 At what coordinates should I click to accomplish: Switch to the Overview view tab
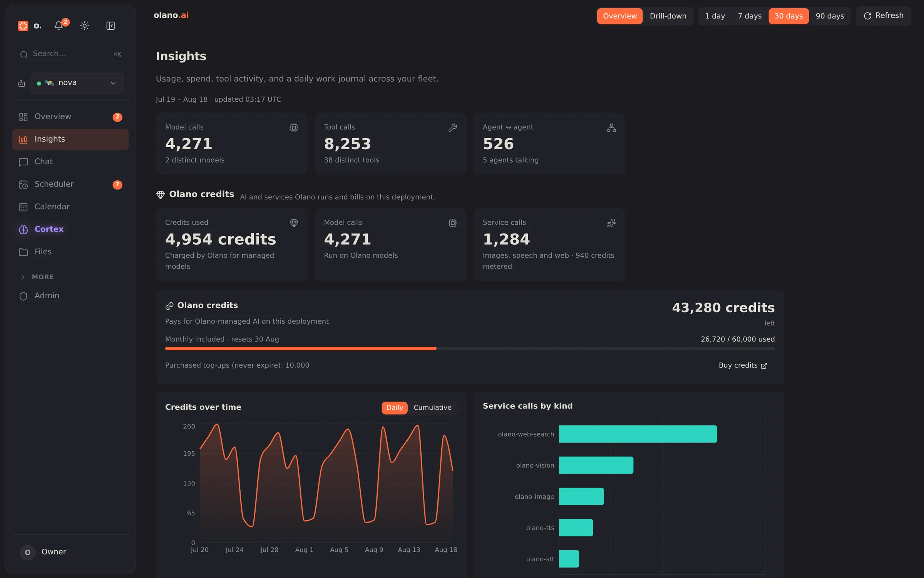tap(619, 16)
